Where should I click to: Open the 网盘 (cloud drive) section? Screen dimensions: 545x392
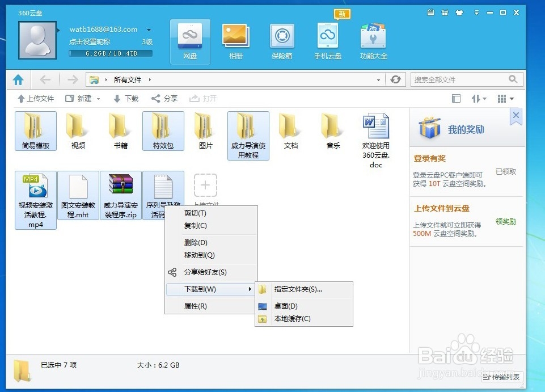click(x=190, y=40)
